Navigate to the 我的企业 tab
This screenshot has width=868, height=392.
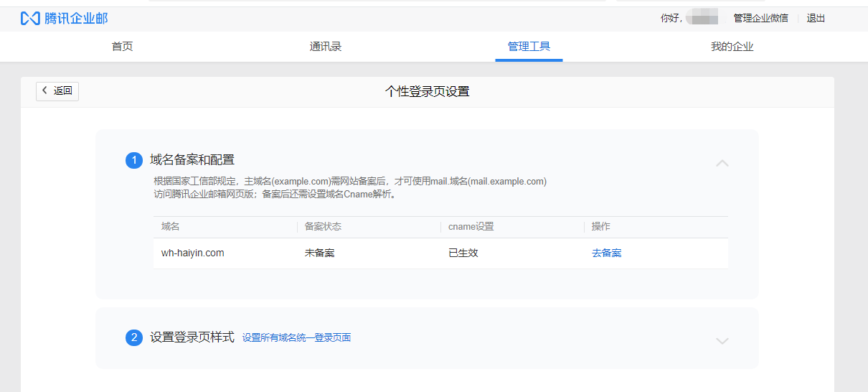(732, 47)
